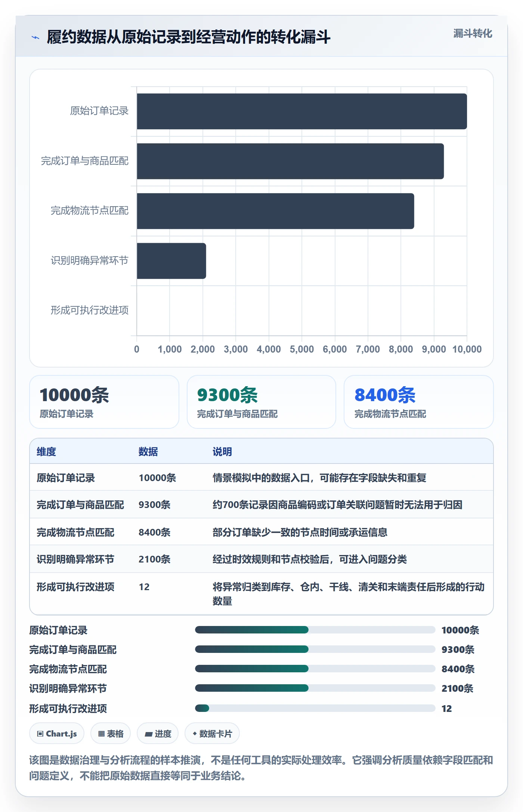Click the table cell with value 12
Screen dimensions: 523x812
click(144, 587)
